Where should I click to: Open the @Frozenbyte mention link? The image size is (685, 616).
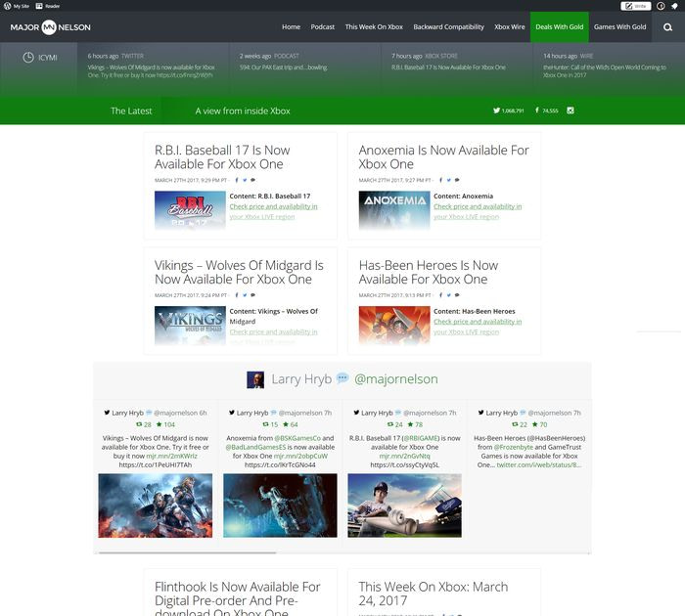tap(514, 447)
